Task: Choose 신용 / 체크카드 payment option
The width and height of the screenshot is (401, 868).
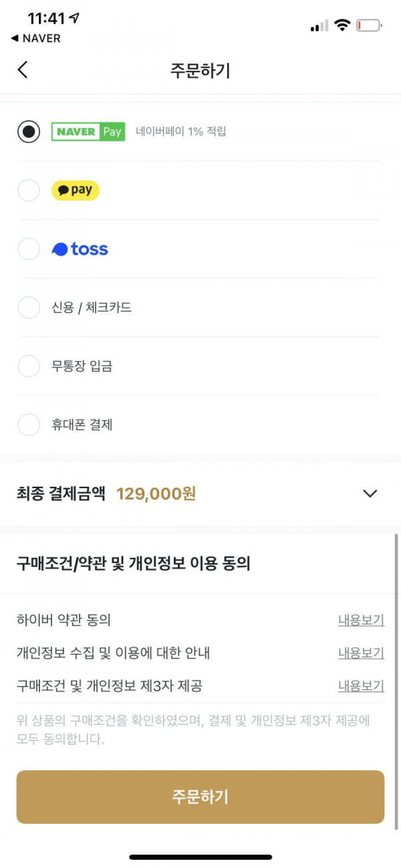Action: coord(200,308)
